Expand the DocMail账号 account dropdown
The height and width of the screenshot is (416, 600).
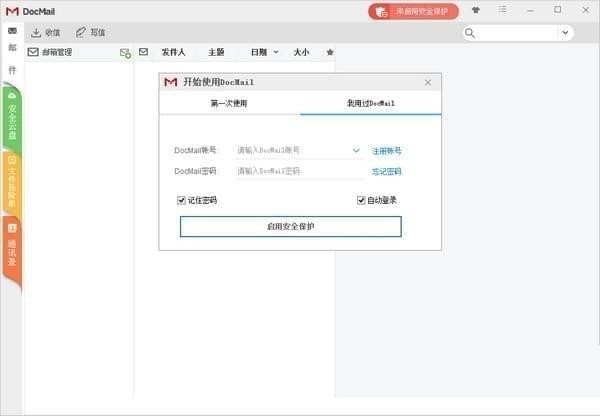(356, 151)
